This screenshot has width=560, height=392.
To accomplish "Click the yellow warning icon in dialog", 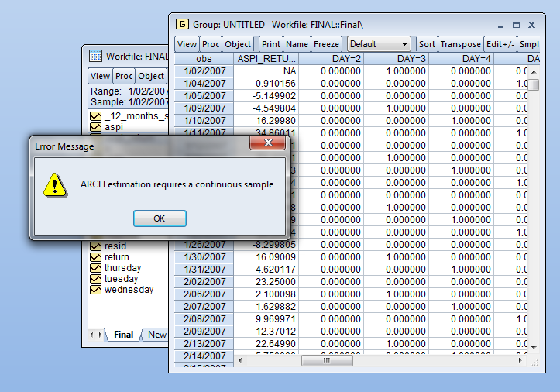I will click(54, 184).
